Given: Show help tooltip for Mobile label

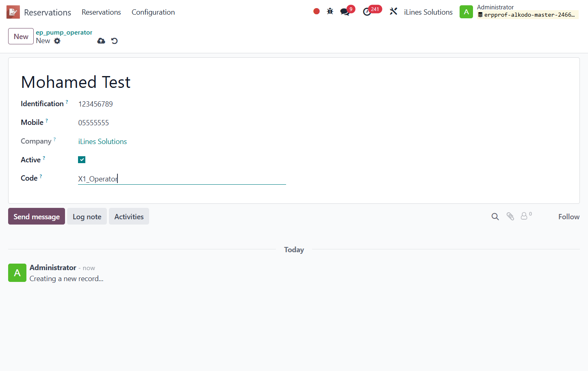Looking at the screenshot, I should point(47,120).
